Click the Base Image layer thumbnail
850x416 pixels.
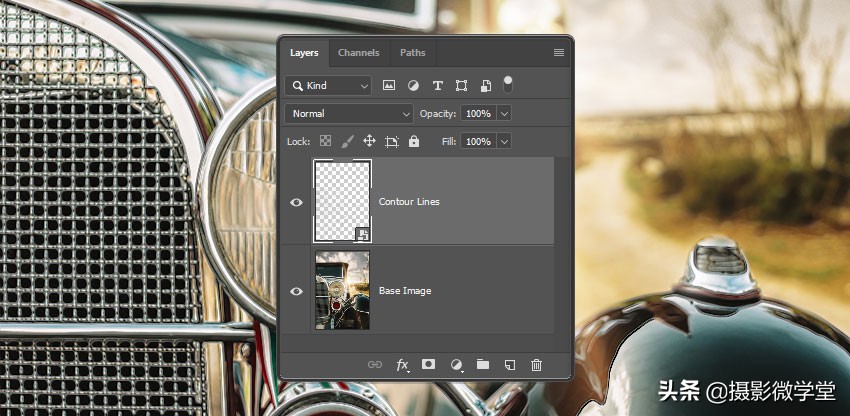(x=343, y=290)
